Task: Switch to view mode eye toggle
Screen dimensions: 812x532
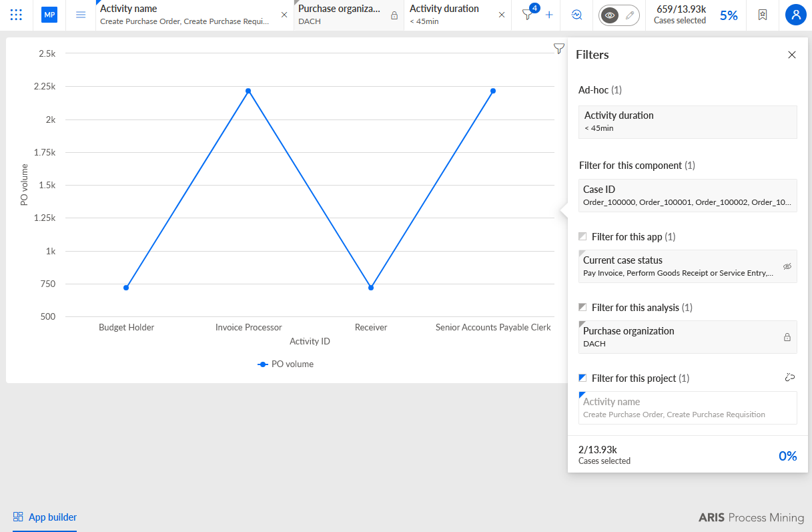Action: pos(609,15)
